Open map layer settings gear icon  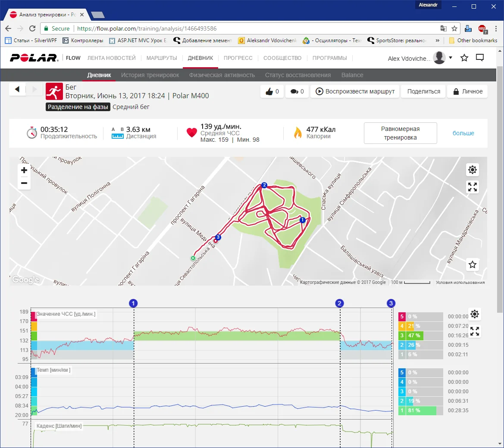click(x=473, y=170)
